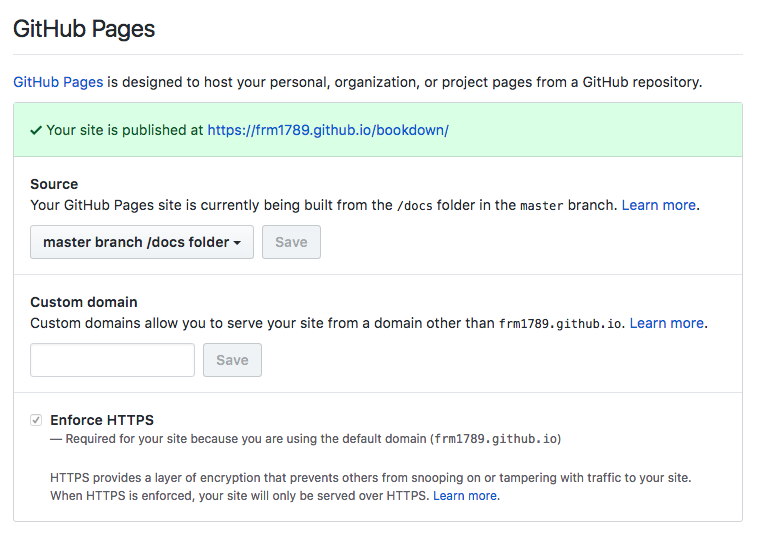Click the blue GitHub Pages link in description
This screenshot has height=541, width=757.
[58, 82]
